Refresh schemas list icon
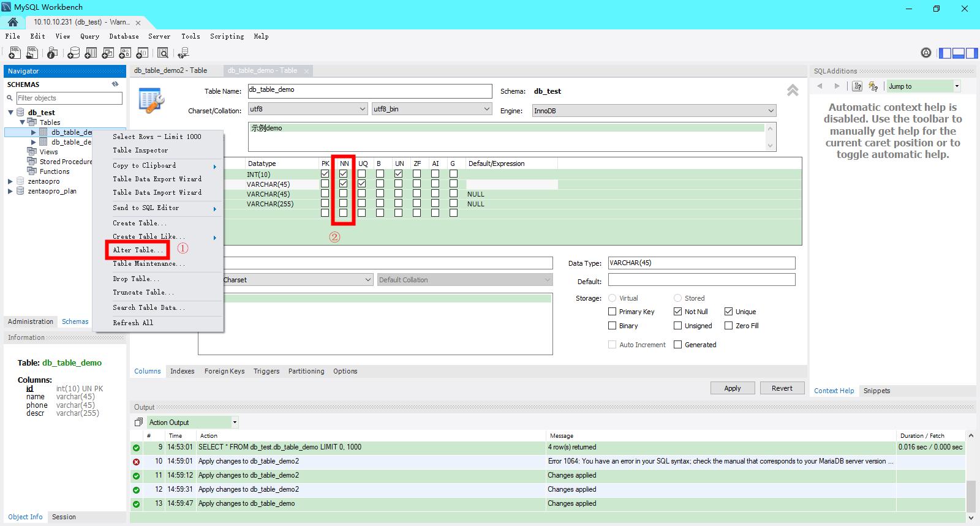Image resolution: width=980 pixels, height=526 pixels. pos(115,85)
